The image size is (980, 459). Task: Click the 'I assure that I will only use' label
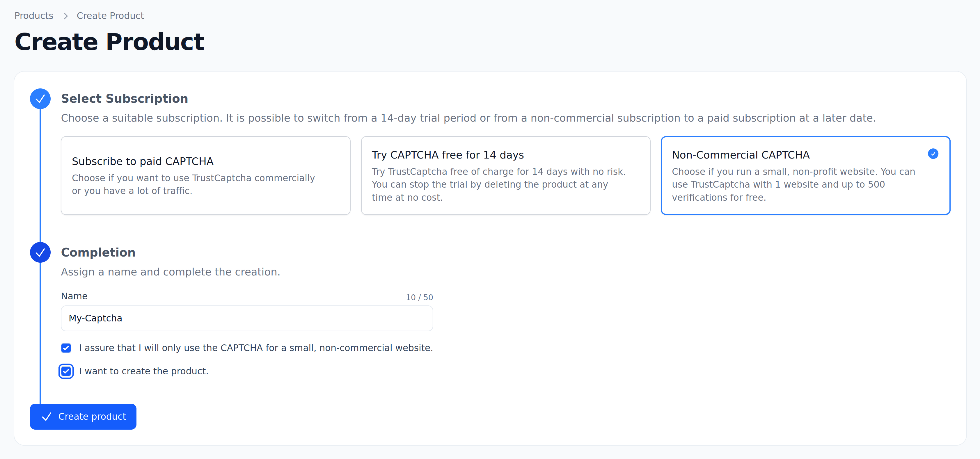(x=256, y=348)
